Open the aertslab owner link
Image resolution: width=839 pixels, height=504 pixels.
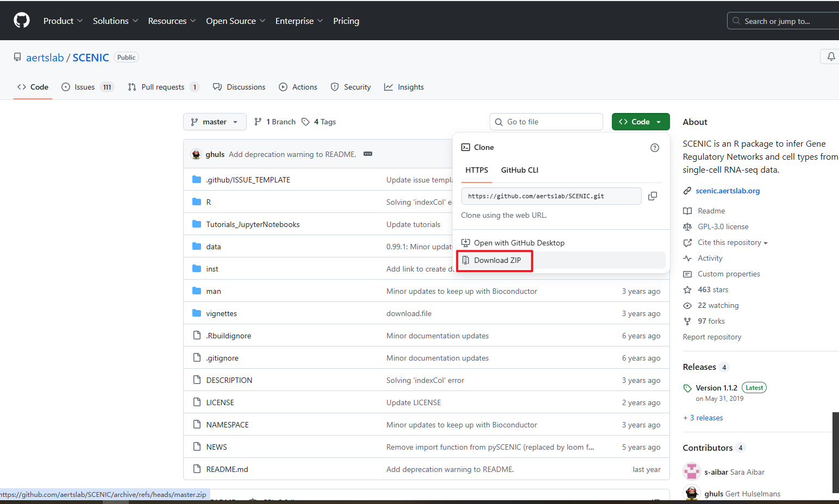(45, 58)
